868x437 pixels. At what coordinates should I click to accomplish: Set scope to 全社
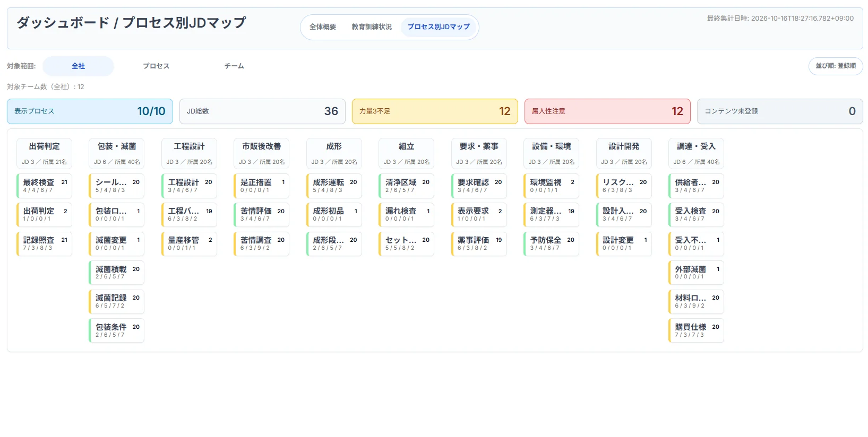(78, 66)
